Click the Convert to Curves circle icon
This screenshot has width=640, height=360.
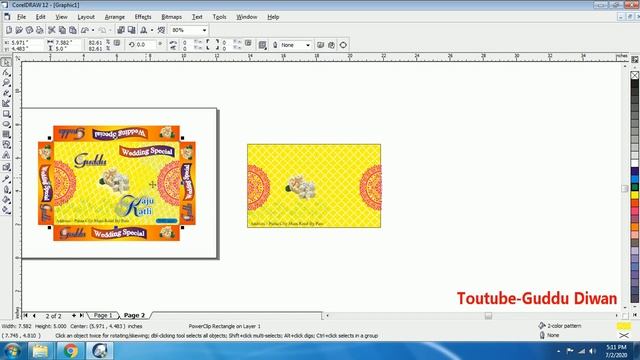coord(343,45)
